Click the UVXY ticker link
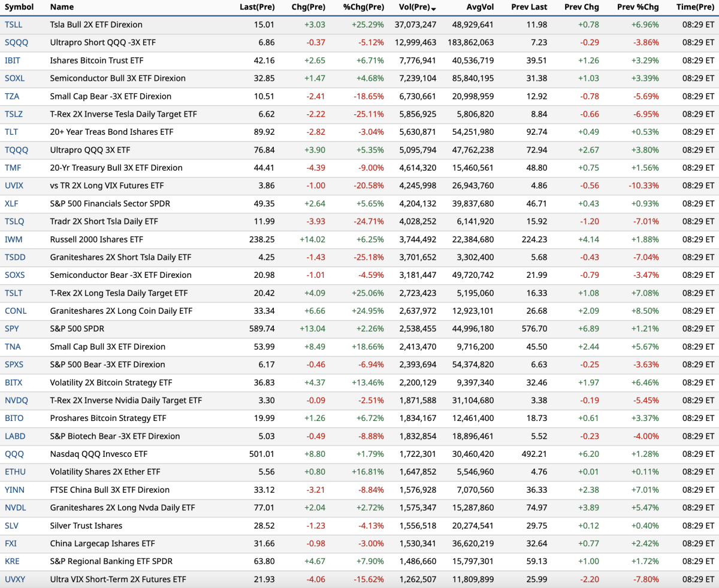The height and width of the screenshot is (588, 719). [15, 579]
